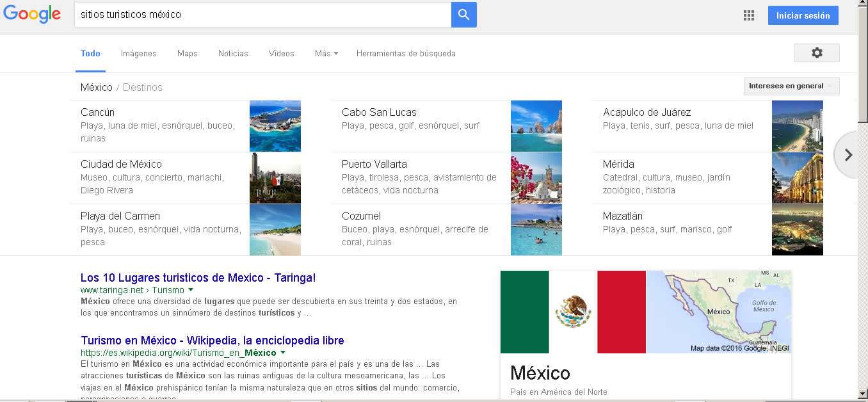Open the Intereses en general dropdown
Image resolution: width=868 pixels, height=402 pixels.
[x=791, y=86]
